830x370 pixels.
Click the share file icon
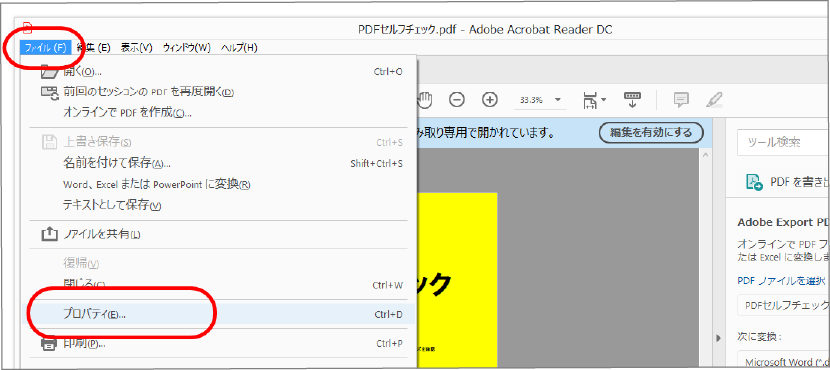pyautogui.click(x=49, y=233)
